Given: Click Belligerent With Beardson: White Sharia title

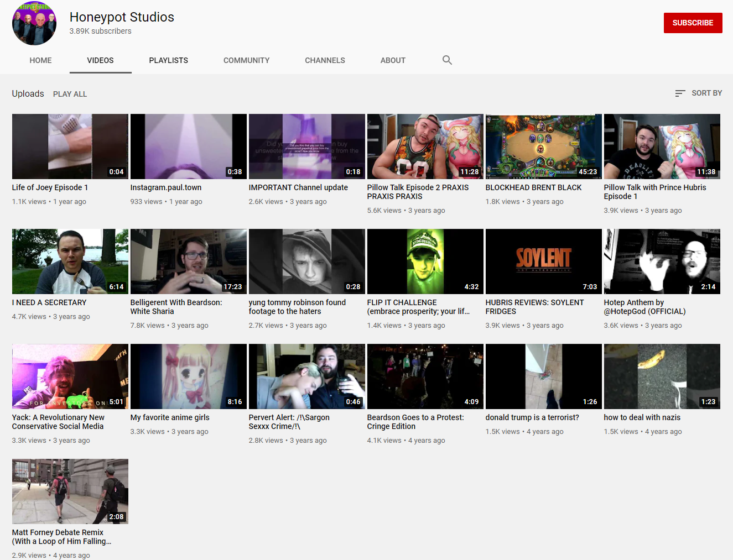Looking at the screenshot, I should coord(176,307).
